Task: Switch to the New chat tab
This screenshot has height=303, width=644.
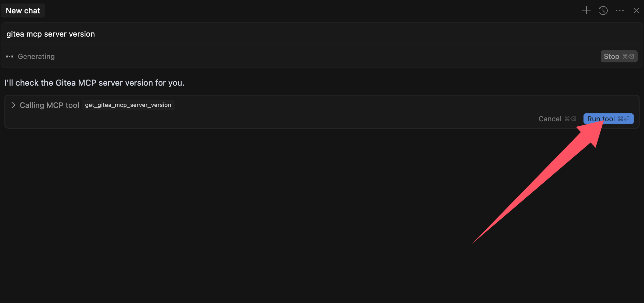Action: click(x=23, y=11)
